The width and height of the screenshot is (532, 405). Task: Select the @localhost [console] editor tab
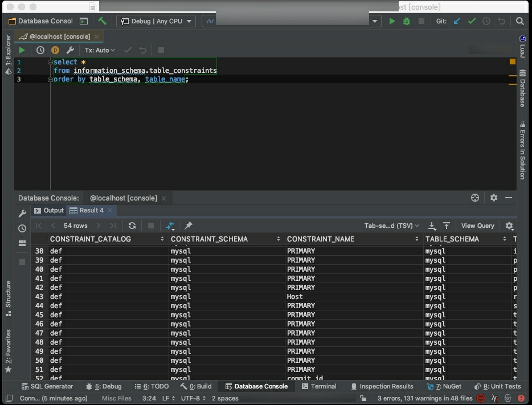point(59,36)
